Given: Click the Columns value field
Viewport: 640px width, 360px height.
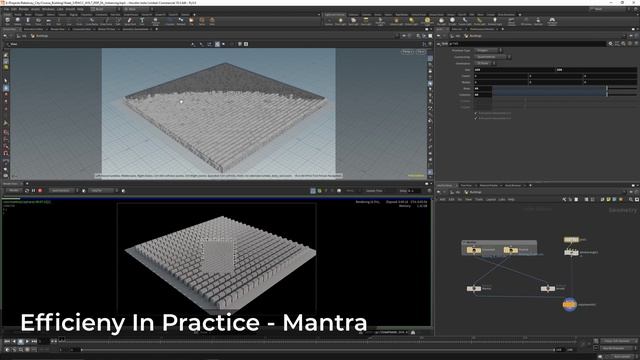Looking at the screenshot, I should 482,95.
